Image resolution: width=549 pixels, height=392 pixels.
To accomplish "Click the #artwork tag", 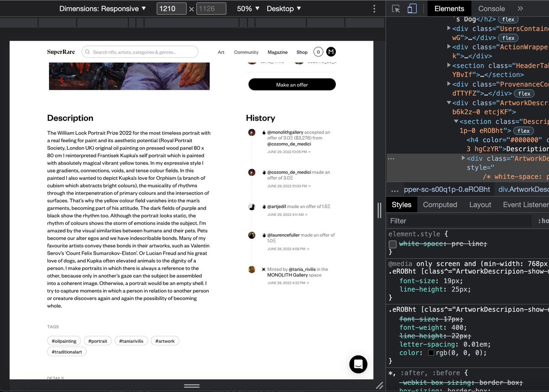I will 165,341.
